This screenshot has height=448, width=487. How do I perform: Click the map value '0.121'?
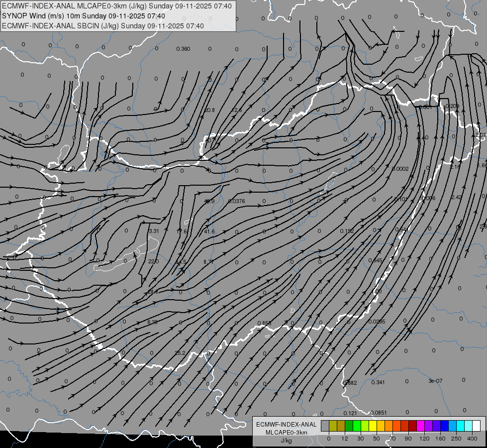350,413
